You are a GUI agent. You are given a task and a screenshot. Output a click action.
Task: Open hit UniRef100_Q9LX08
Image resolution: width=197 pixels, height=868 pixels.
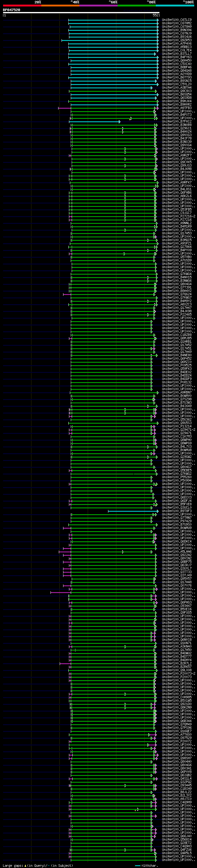coord(177,670)
